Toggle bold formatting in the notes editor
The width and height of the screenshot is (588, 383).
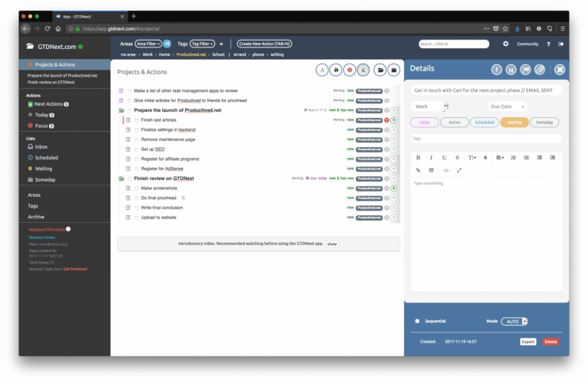pos(418,157)
